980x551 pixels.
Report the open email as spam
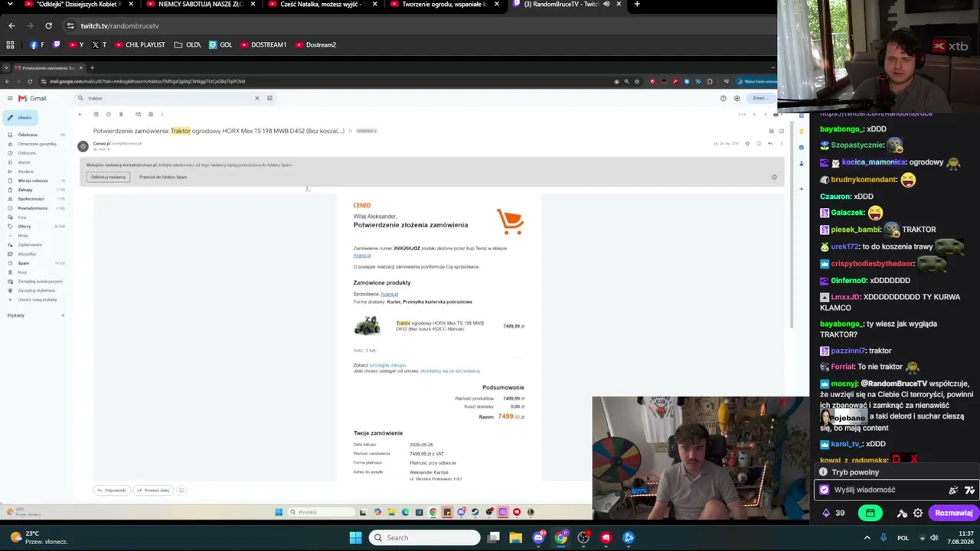[x=109, y=115]
